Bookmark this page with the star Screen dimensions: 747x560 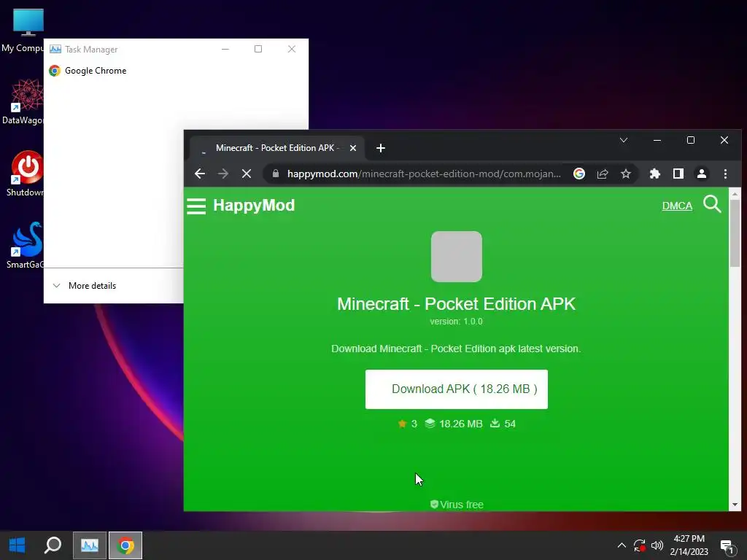(626, 174)
